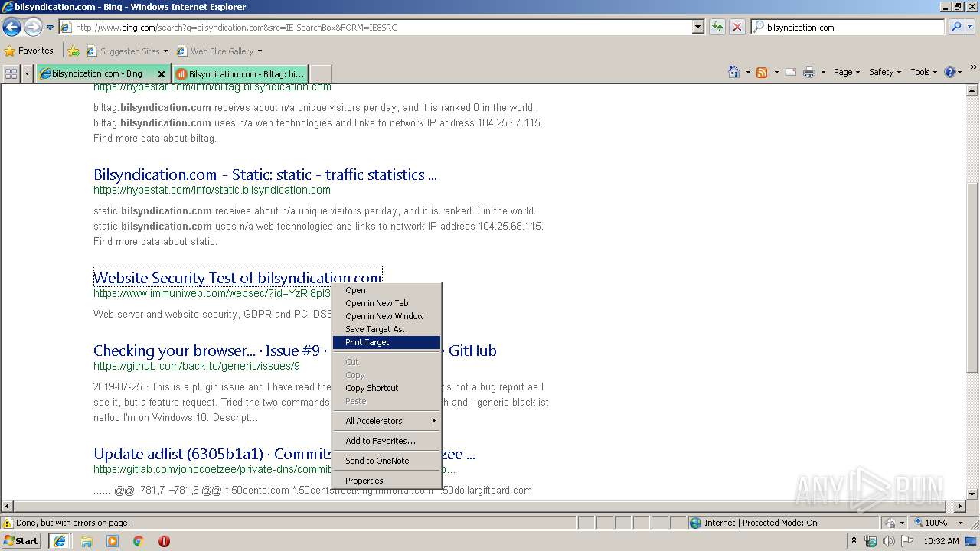The height and width of the screenshot is (551, 980).
Task: Choose Open in New Tab
Action: pos(387,303)
